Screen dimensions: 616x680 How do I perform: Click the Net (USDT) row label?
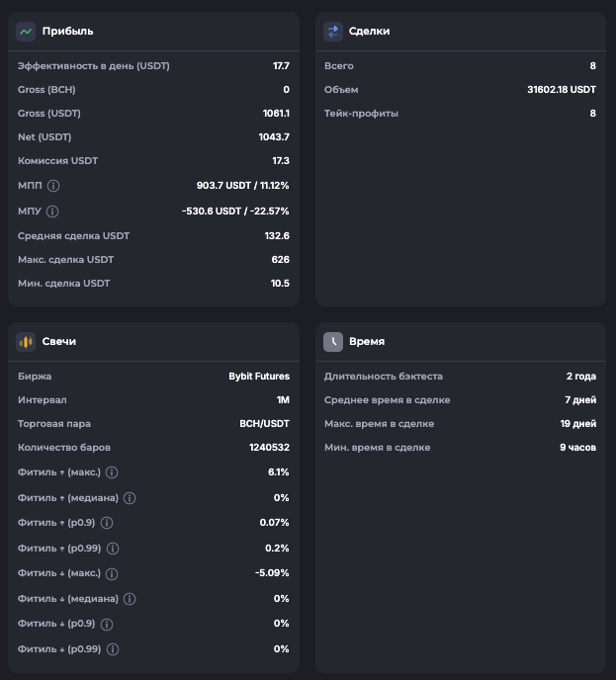44,137
